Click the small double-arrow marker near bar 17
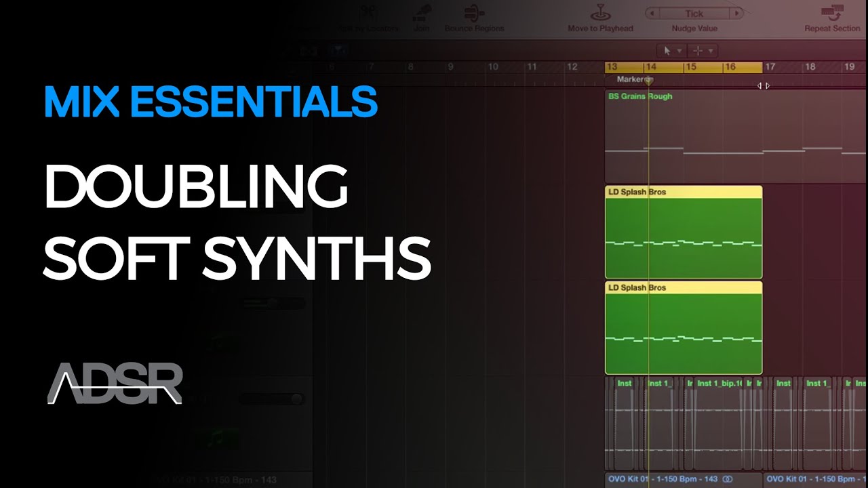This screenshot has width=868, height=488. coord(763,86)
